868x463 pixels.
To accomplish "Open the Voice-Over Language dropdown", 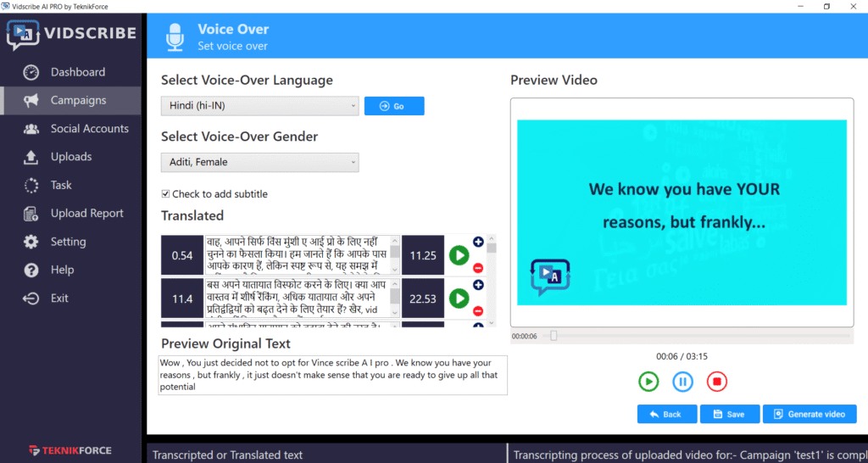I will [259, 106].
